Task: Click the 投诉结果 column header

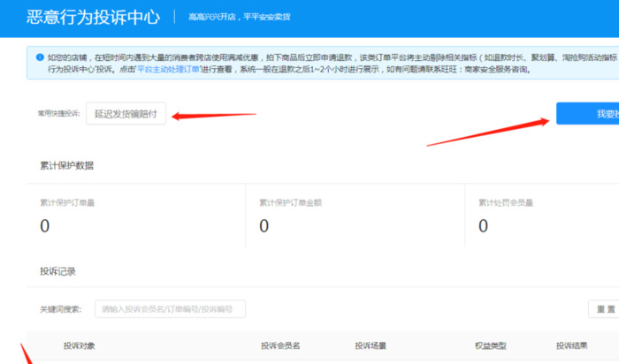Action: [x=572, y=345]
